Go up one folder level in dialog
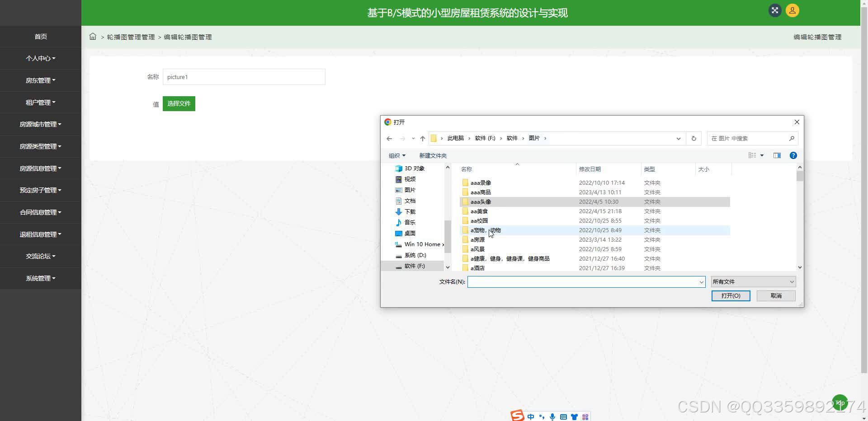This screenshot has height=421, width=868. [x=423, y=139]
